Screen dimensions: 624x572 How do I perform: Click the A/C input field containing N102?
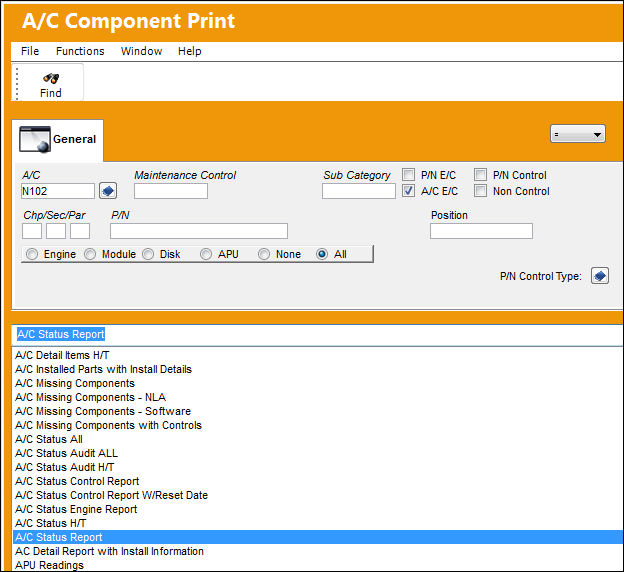pyautogui.click(x=58, y=191)
